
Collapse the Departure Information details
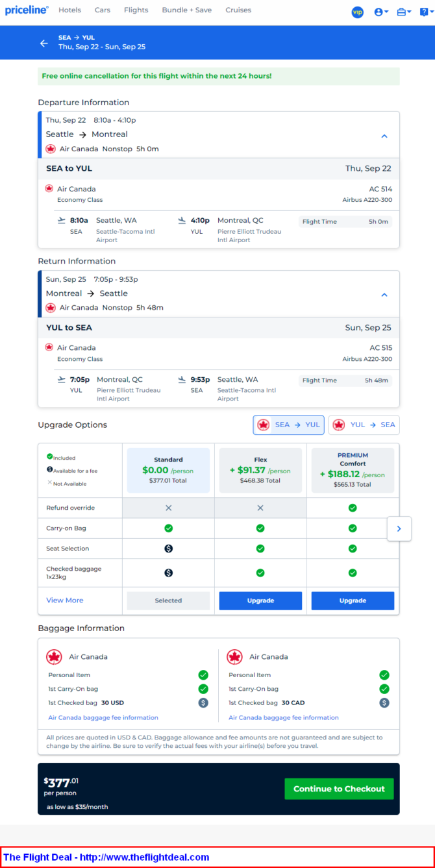coord(384,136)
